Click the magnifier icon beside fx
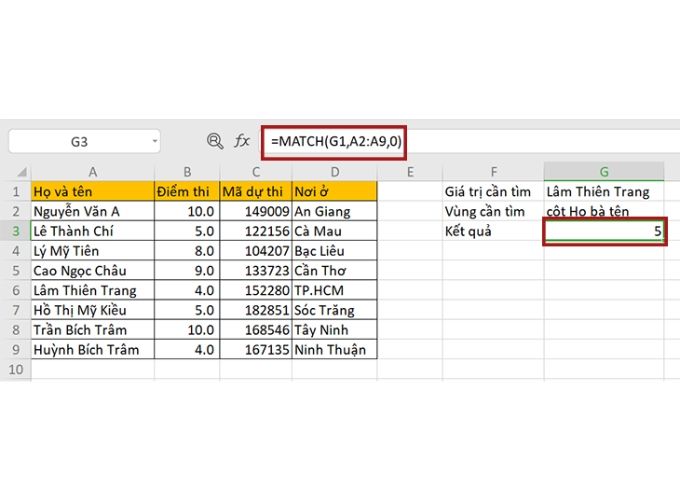680x500 pixels. [x=214, y=142]
